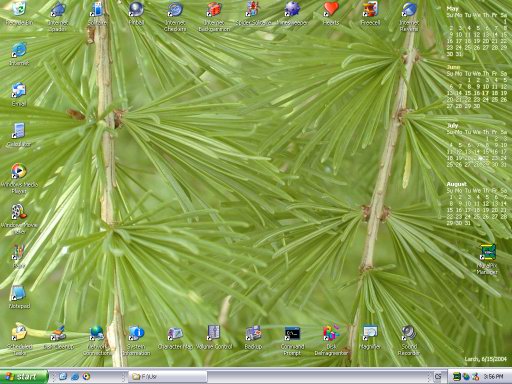Open the MultiRes Manager desktop shortcut
The height and width of the screenshot is (384, 512).
coord(487,259)
